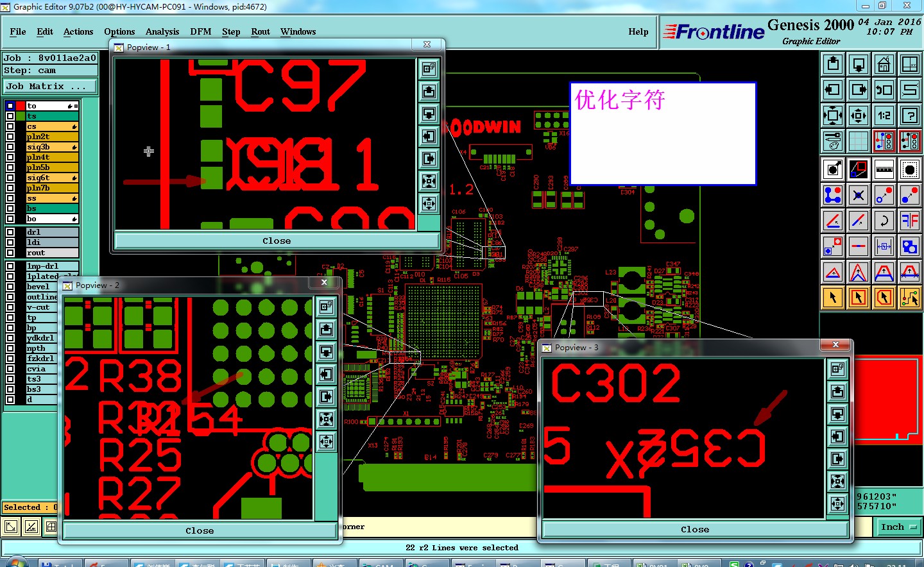This screenshot has height=567, width=924.
Task: Open the Inch units dropdown
Action: click(898, 527)
